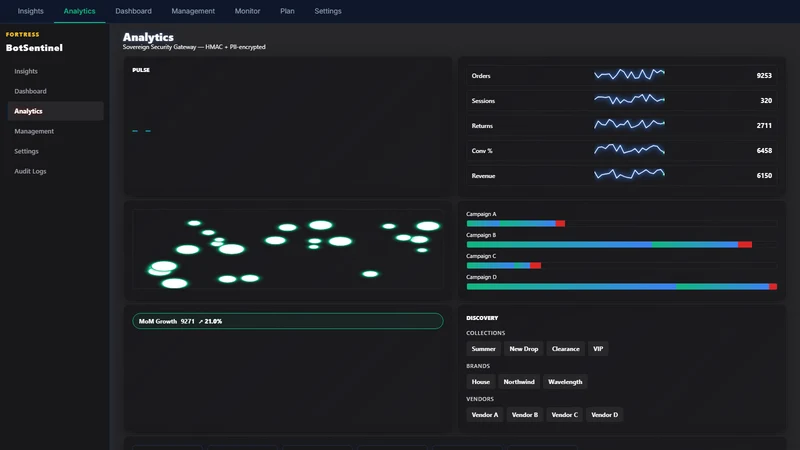Image resolution: width=800 pixels, height=450 pixels.
Task: Click the PULSE panel heading
Action: 141,70
